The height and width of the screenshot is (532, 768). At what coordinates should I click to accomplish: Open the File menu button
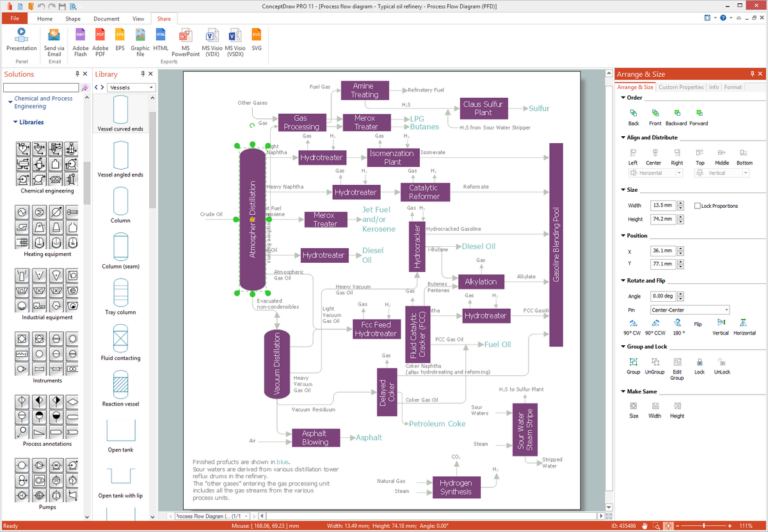[15, 19]
